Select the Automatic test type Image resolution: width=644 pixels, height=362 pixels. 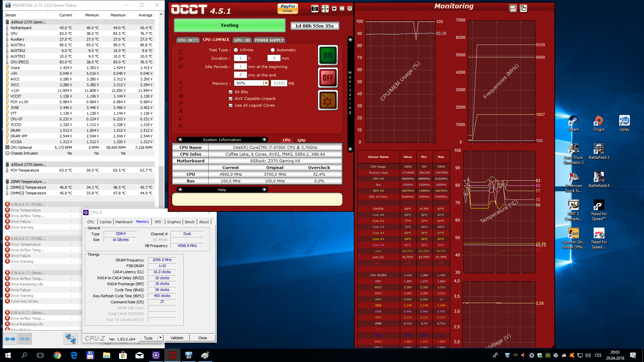(x=273, y=50)
